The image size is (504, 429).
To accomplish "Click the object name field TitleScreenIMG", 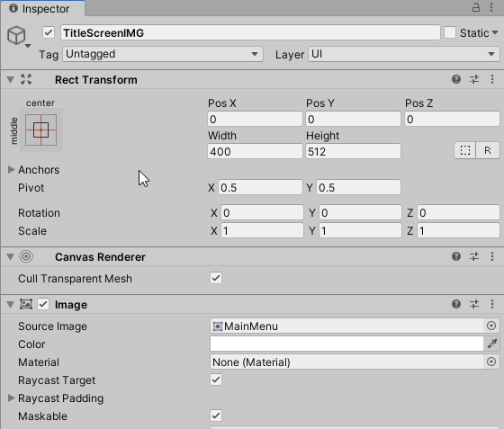I will tap(250, 32).
